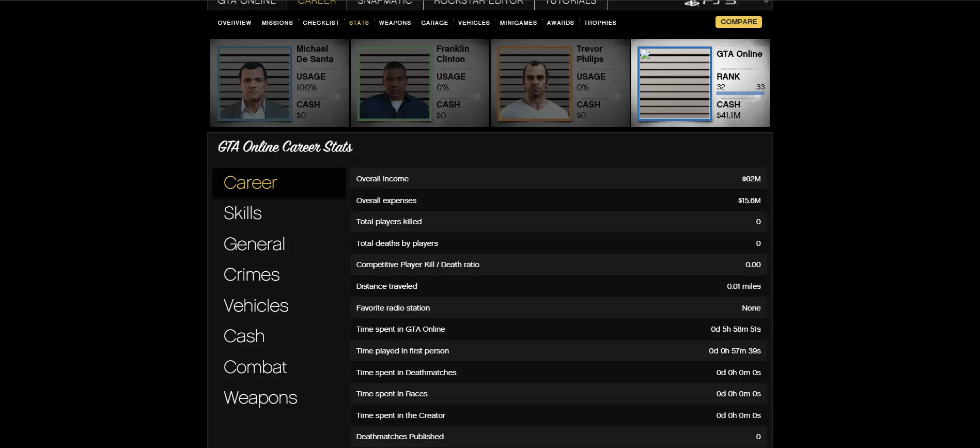Switch to the Garage sub-tab

(434, 23)
